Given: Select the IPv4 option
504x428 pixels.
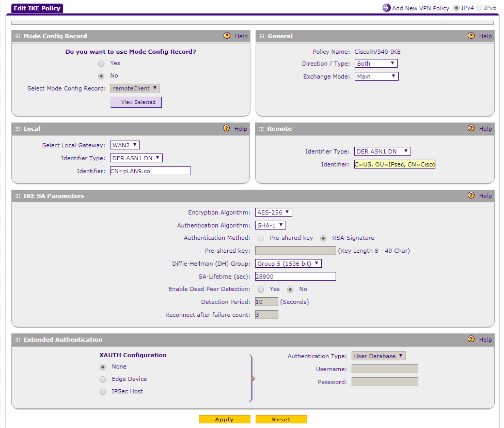Looking at the screenshot, I should point(456,8).
